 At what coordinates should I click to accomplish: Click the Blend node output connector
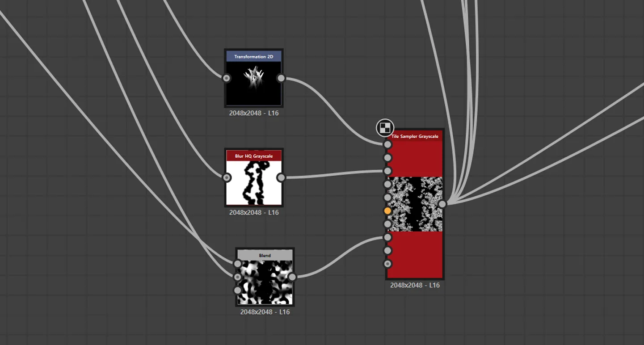pyautogui.click(x=292, y=277)
